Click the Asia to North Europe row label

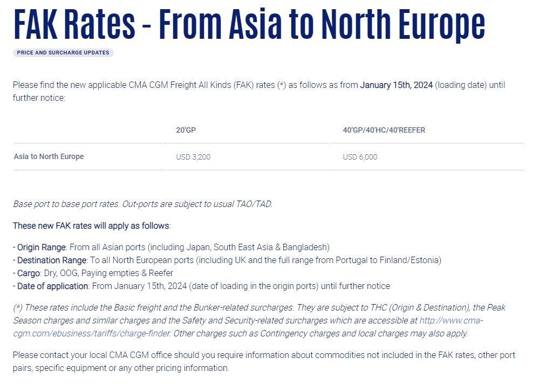tap(49, 157)
